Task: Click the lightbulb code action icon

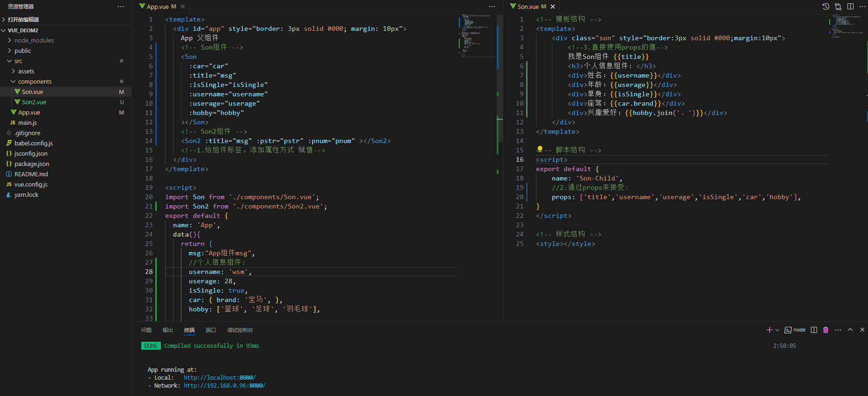Action: (540, 149)
